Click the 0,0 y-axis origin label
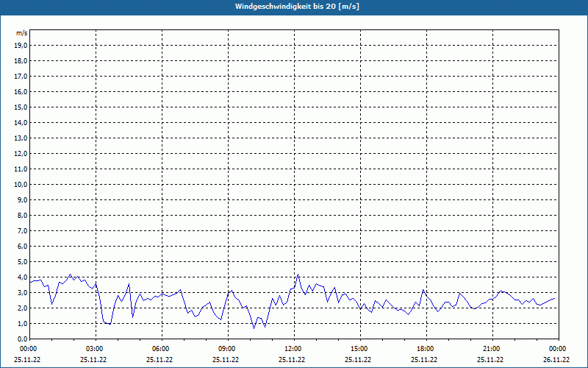 point(22,339)
